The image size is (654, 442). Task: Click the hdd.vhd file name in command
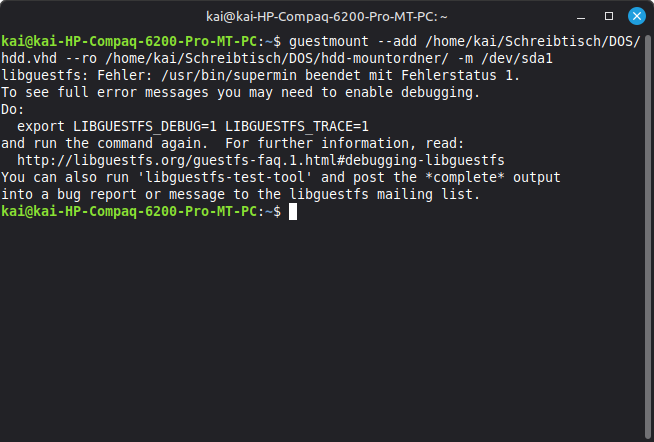(29, 58)
